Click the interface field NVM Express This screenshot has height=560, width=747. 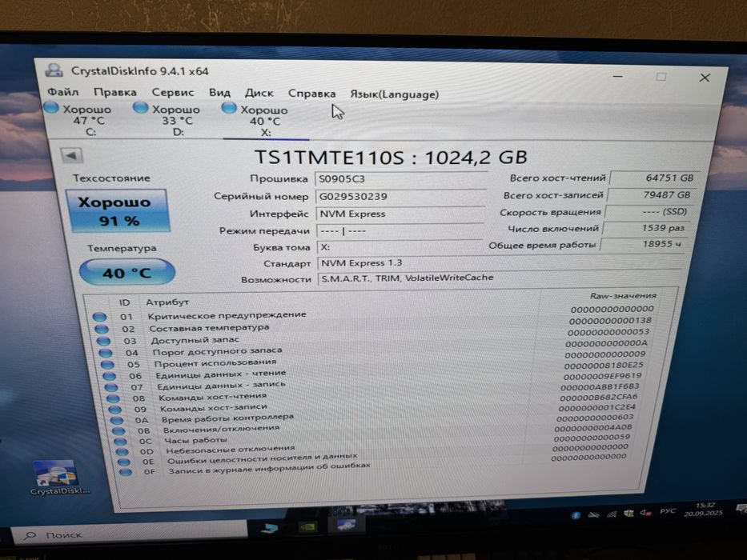(400, 214)
